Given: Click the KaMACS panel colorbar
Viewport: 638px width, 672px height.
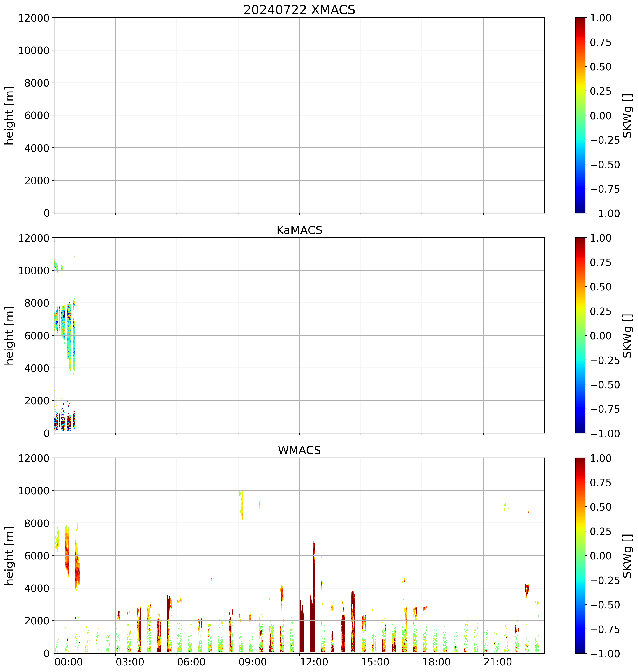Looking at the screenshot, I should [580, 335].
